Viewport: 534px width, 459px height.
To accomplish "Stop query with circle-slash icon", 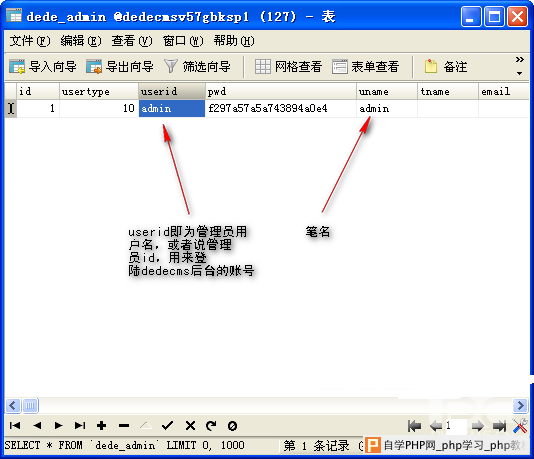I will 233,426.
